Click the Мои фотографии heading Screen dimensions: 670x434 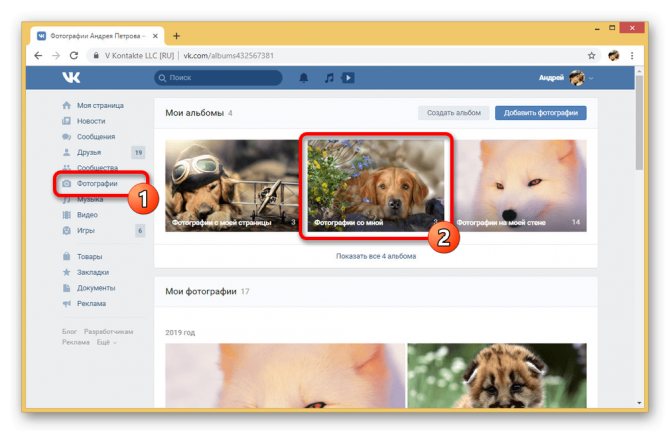click(201, 291)
